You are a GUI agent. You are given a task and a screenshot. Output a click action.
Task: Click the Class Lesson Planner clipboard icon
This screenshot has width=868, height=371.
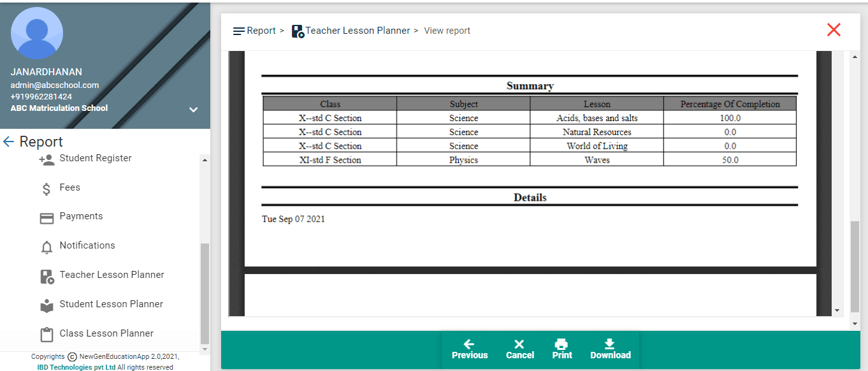point(47,335)
